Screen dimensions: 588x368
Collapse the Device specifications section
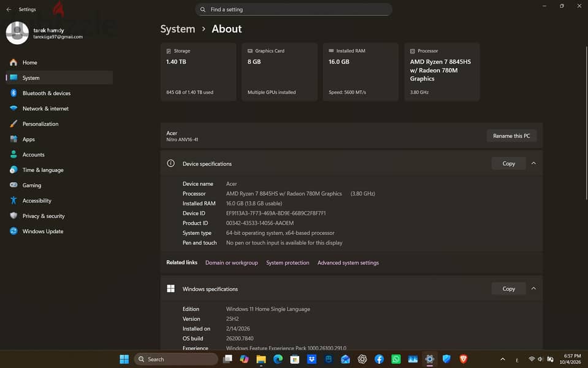533,164
